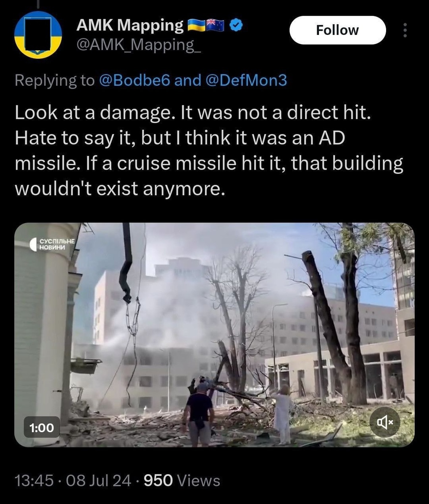Viewport: 429px width, 504px height.
Task: Open the @Bodbe6 mention link
Action: click(x=134, y=80)
